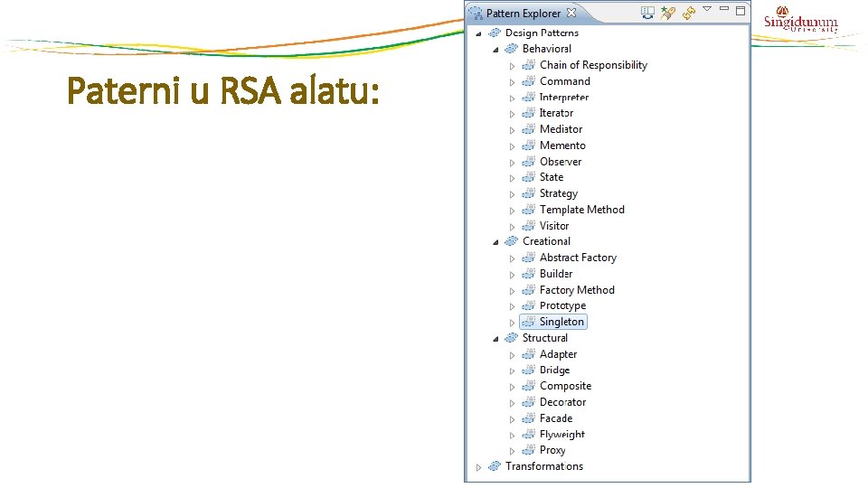868x488 pixels.
Task: Click the icon beside Mediator
Action: (529, 129)
